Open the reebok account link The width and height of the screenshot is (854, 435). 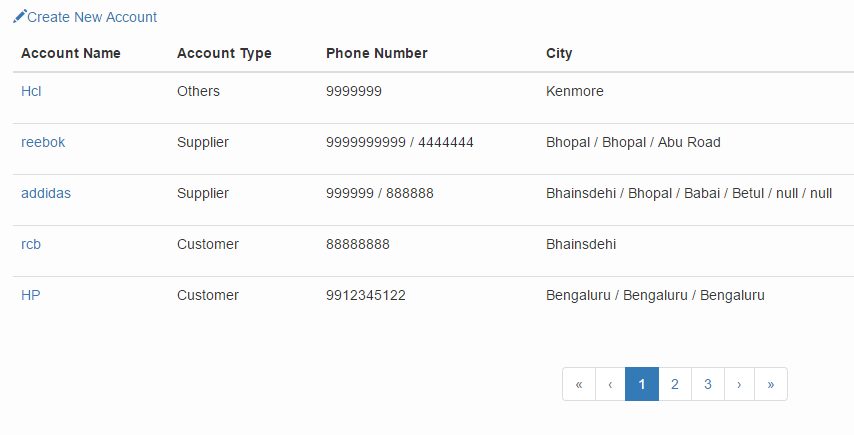pyautogui.click(x=43, y=142)
